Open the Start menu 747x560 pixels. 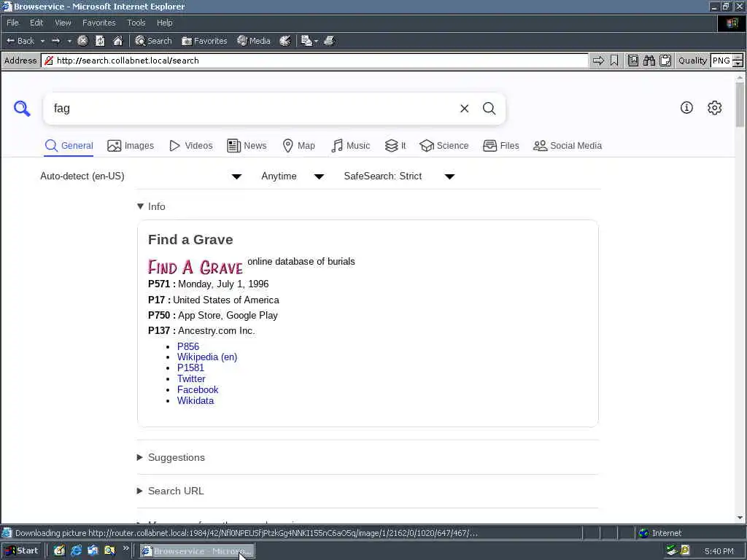click(x=22, y=551)
